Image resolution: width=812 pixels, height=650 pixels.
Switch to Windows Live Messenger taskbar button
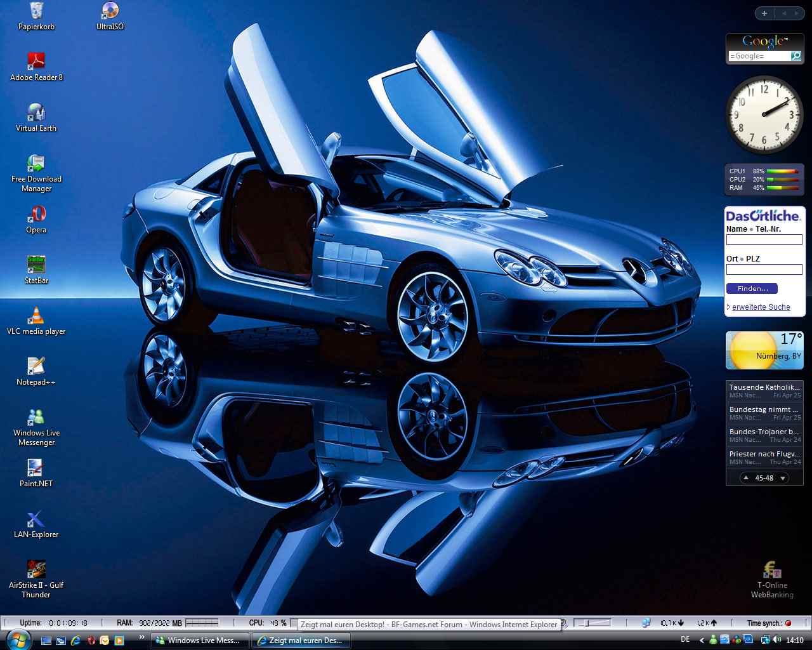(x=200, y=640)
